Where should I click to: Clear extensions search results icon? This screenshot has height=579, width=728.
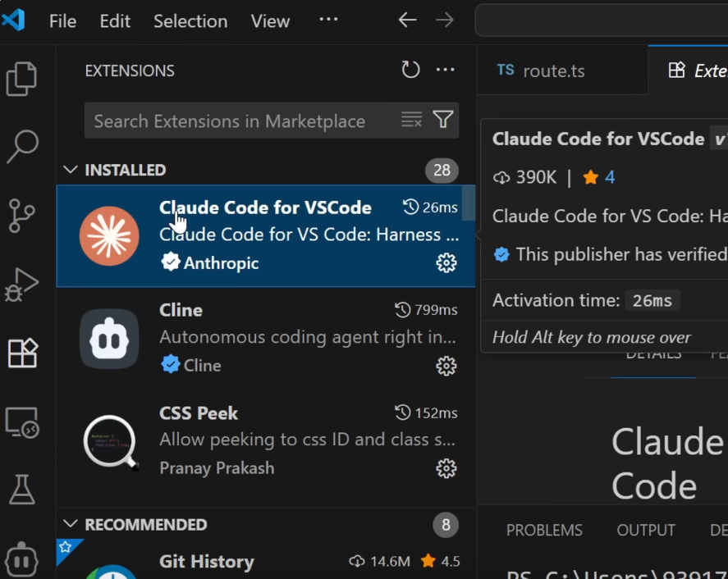[411, 121]
